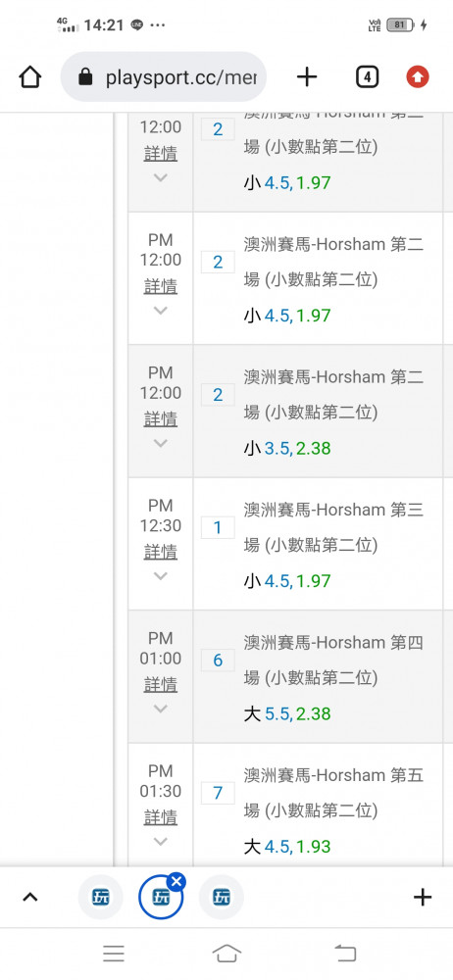The height and width of the screenshot is (980, 453).
Task: Open 詳情 link for PM 01:00 Horsham race
Action: pos(161,684)
